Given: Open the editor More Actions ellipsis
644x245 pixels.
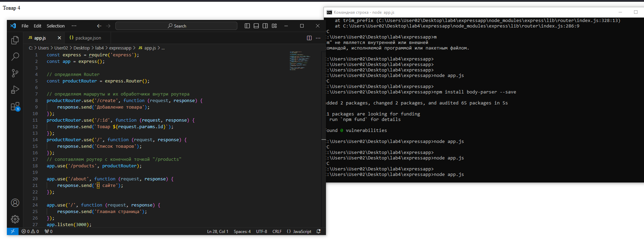Looking at the screenshot, I should tap(318, 38).
